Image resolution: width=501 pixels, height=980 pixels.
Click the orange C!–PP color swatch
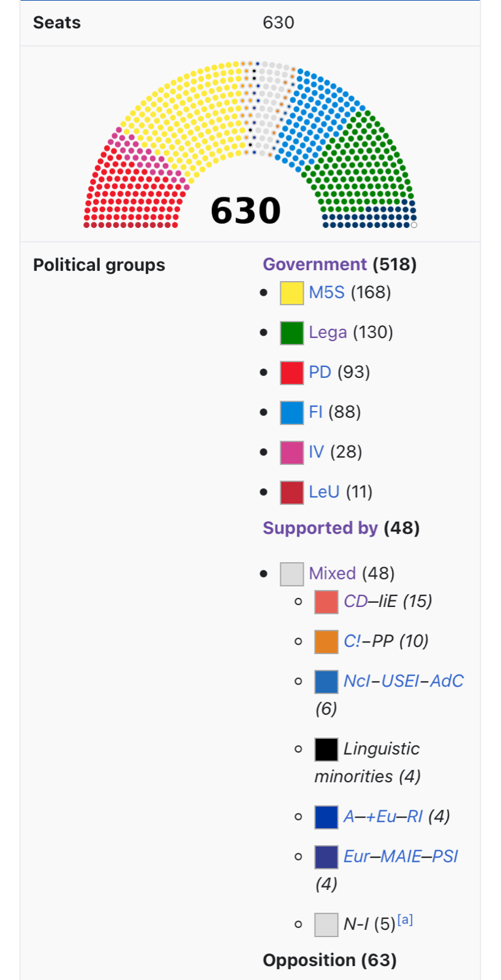(x=326, y=641)
